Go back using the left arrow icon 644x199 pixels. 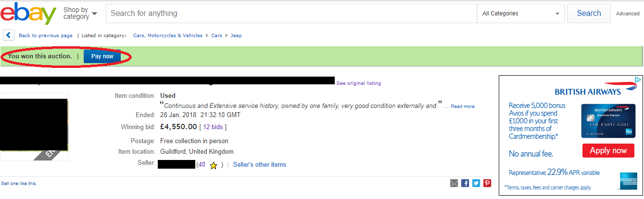pyautogui.click(x=9, y=35)
